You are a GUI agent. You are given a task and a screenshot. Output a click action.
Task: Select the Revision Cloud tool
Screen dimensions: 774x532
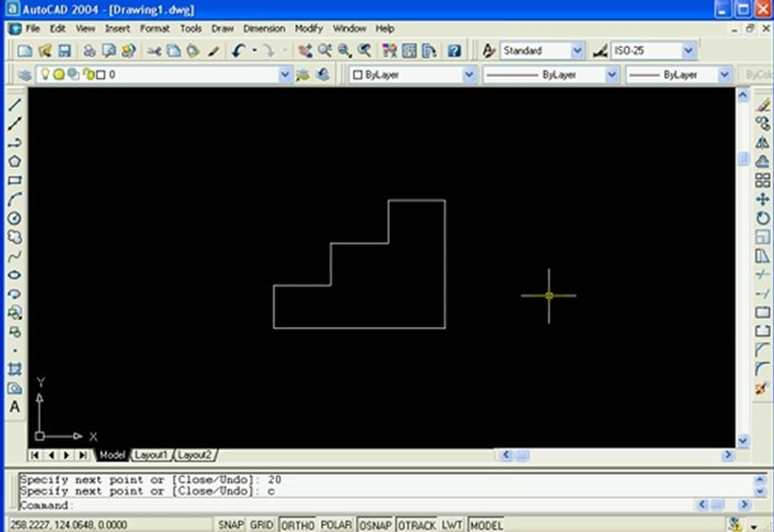click(15, 237)
